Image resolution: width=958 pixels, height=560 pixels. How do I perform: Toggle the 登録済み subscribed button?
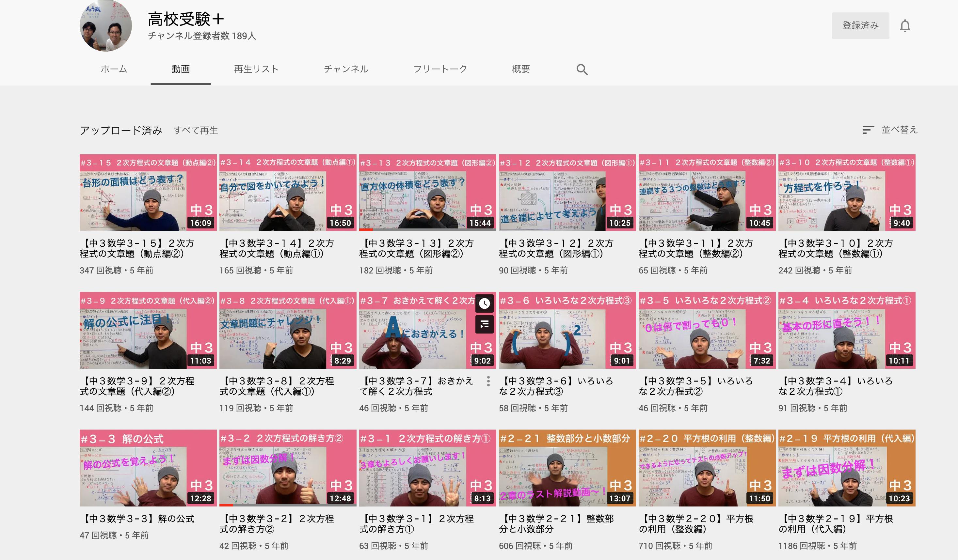(x=860, y=25)
